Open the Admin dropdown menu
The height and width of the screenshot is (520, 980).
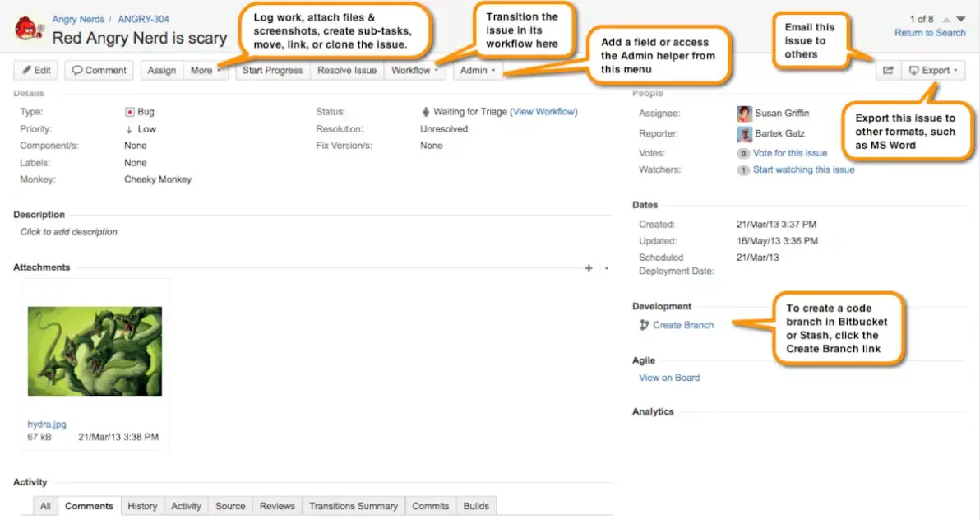click(478, 70)
